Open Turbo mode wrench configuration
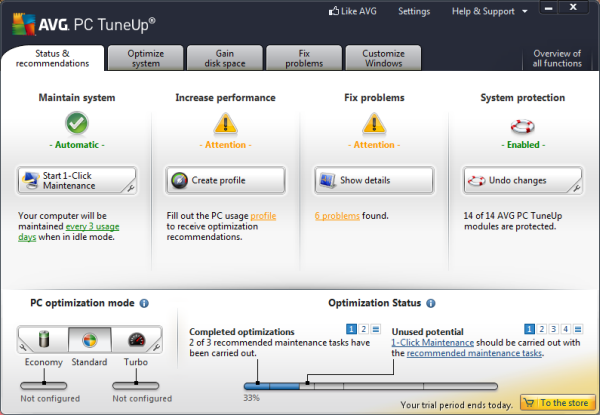The height and width of the screenshot is (415, 600). pyautogui.click(x=156, y=347)
